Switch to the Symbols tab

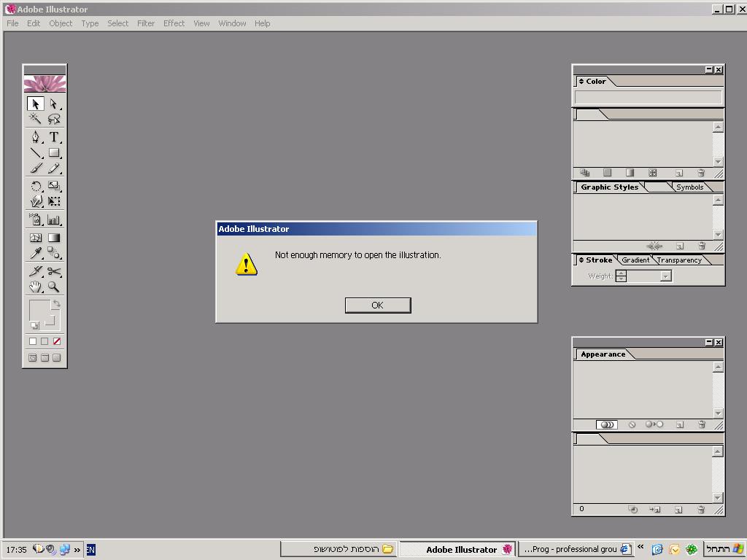click(689, 187)
